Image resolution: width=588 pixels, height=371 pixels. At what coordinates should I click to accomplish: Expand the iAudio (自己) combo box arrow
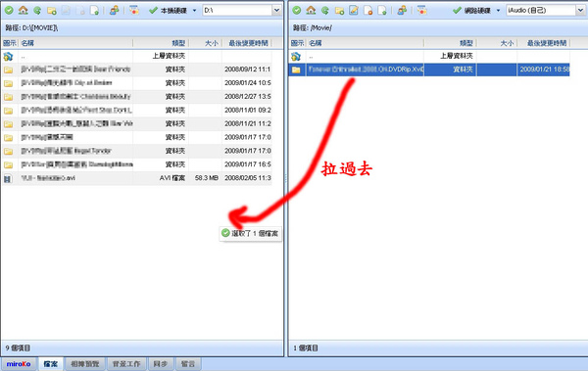point(580,11)
